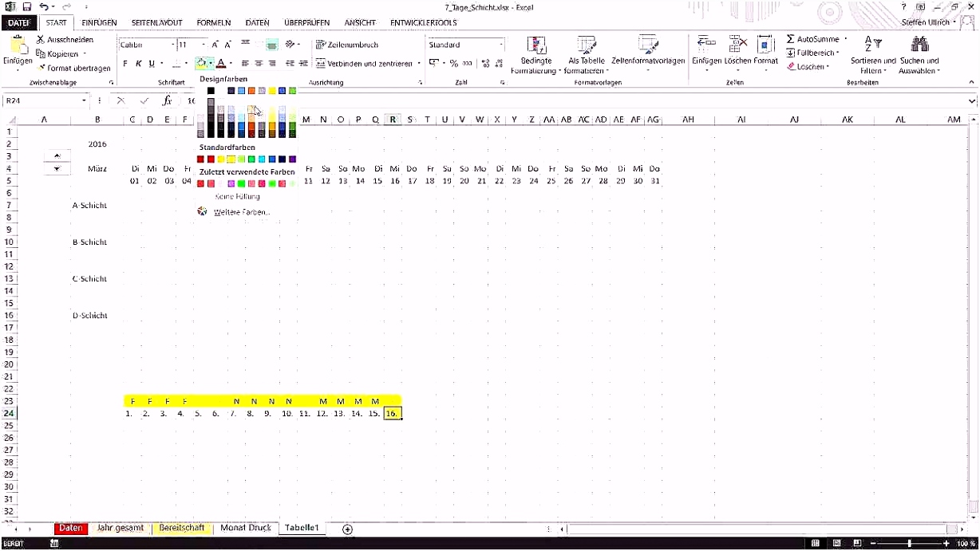The width and height of the screenshot is (980, 551).
Task: Click the Löschen cells icon
Action: [738, 44]
